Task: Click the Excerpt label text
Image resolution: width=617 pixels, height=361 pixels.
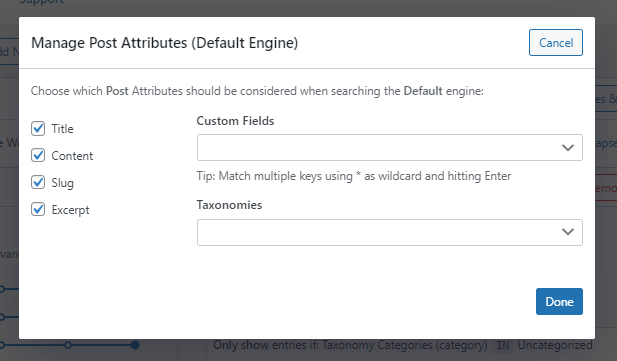Action: click(70, 210)
